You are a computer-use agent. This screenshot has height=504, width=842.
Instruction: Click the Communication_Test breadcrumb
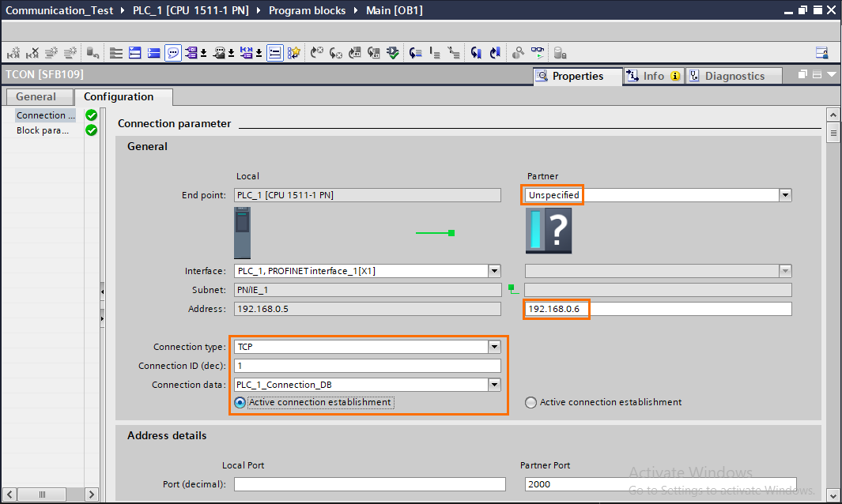[59, 10]
